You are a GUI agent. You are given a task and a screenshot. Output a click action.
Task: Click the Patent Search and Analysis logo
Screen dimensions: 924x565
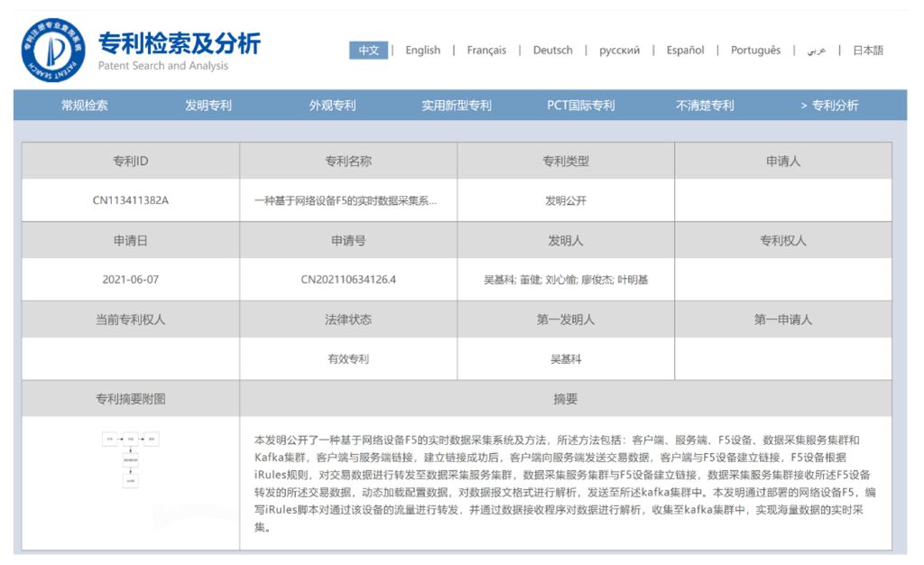pyautogui.click(x=53, y=50)
